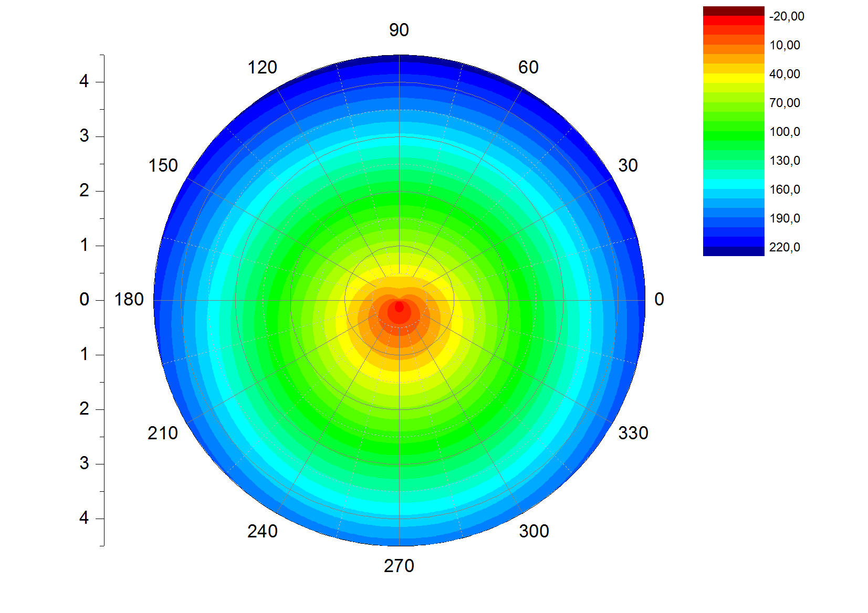Viewport: 868px width, 613px height.
Task: Click the 120 degree angle label
Action: pos(262,67)
